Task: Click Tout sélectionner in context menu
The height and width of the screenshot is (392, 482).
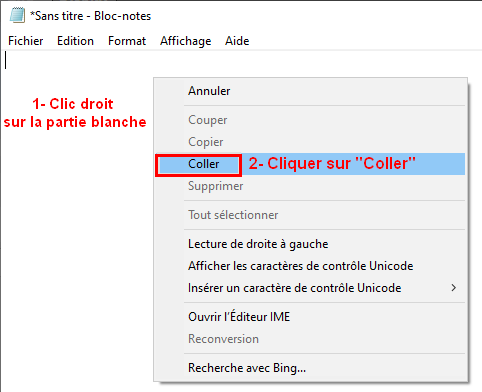Action: pyautogui.click(x=310, y=215)
